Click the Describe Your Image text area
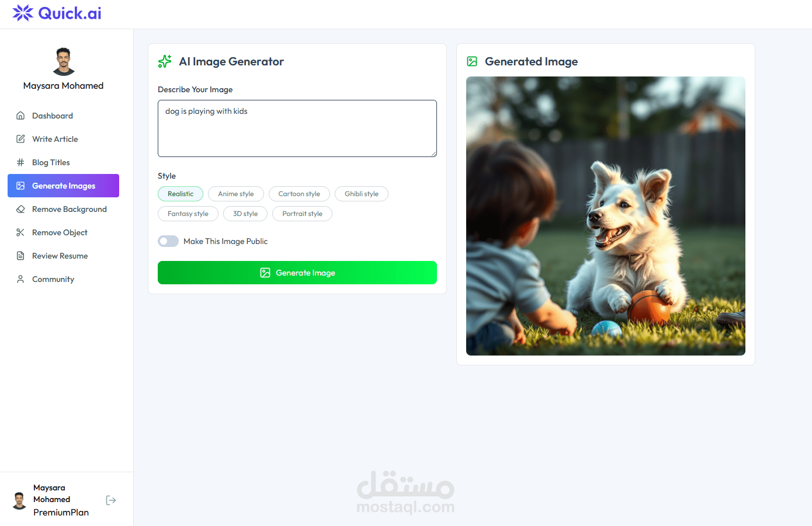This screenshot has width=812, height=526. point(297,128)
